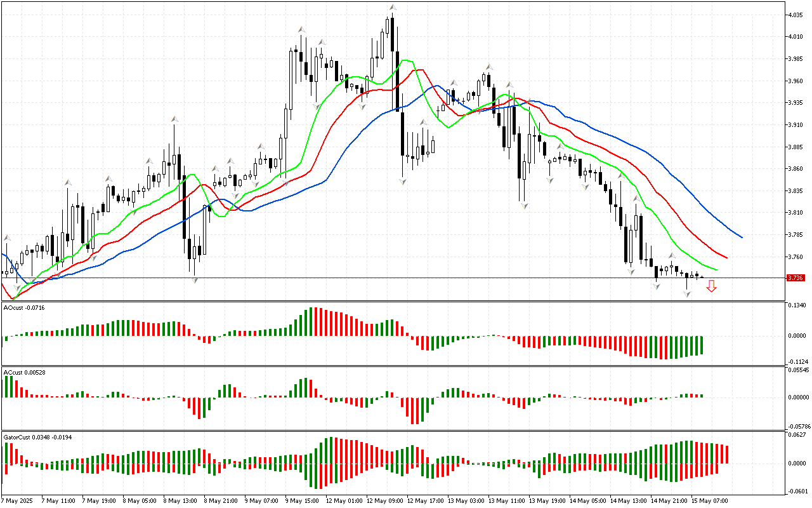The width and height of the screenshot is (812, 508).
Task: Click the AOcust indicator label
Action: tap(22, 308)
